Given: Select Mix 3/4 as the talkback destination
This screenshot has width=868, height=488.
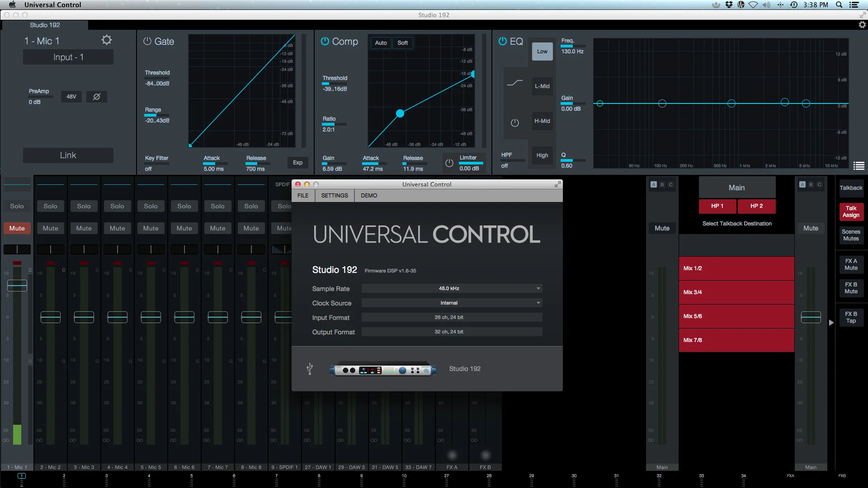Looking at the screenshot, I should coord(736,292).
